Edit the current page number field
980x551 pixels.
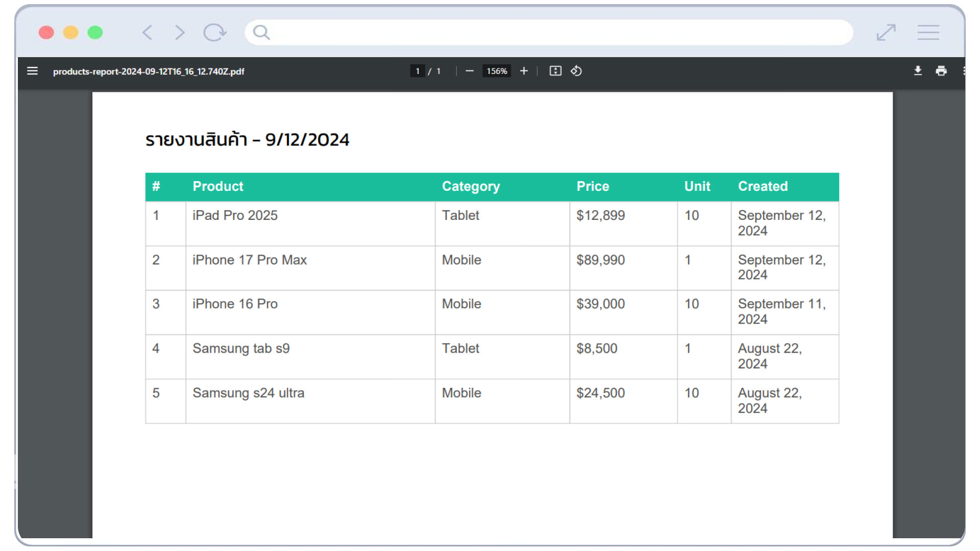point(418,71)
